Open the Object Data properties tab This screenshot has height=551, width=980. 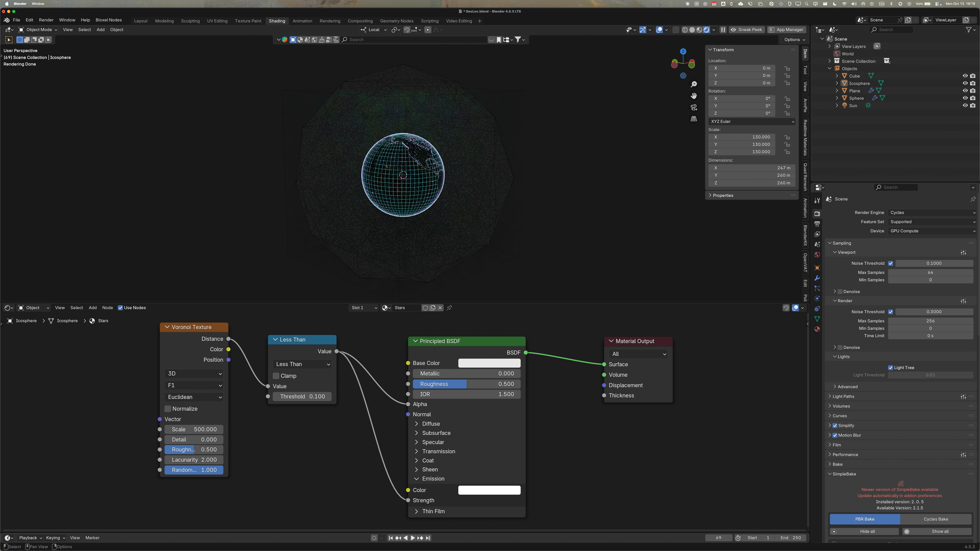pos(817,319)
